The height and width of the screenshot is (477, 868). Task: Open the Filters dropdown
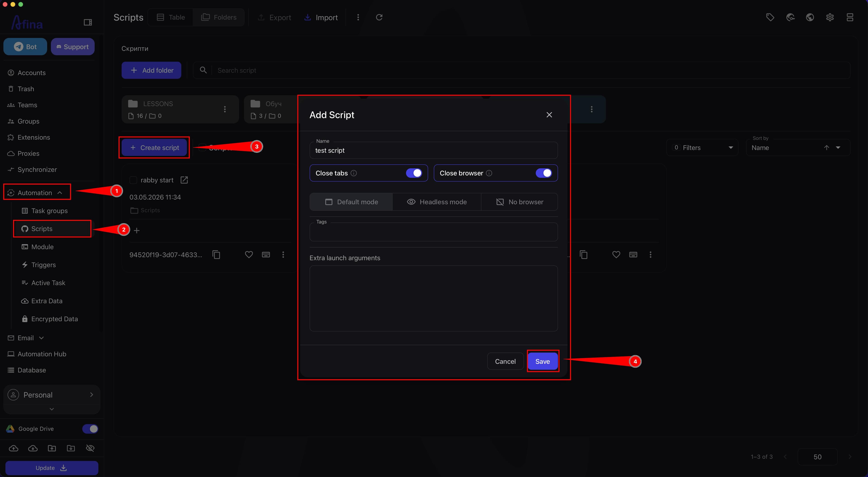(x=702, y=148)
